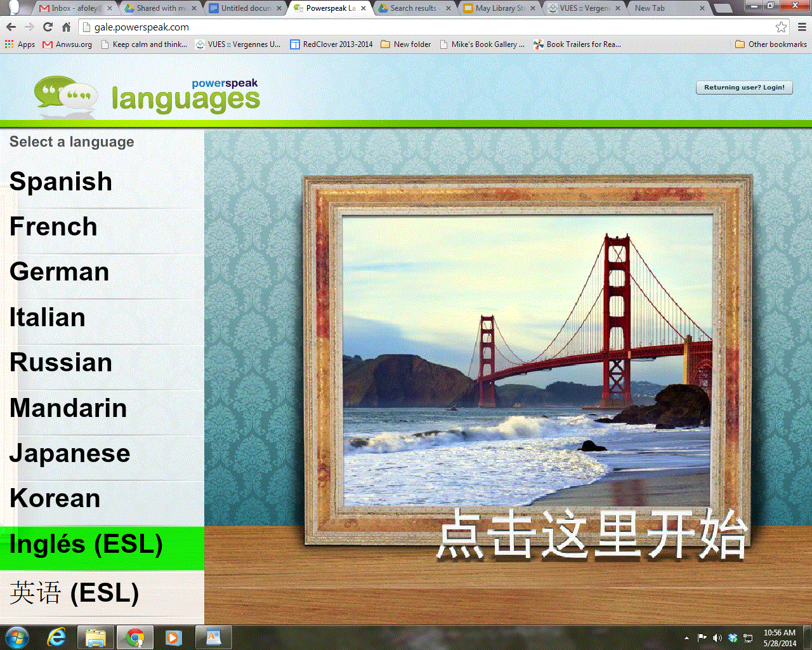This screenshot has width=812, height=650.
Task: Click the 点击这里开始 start text
Action: 591,534
